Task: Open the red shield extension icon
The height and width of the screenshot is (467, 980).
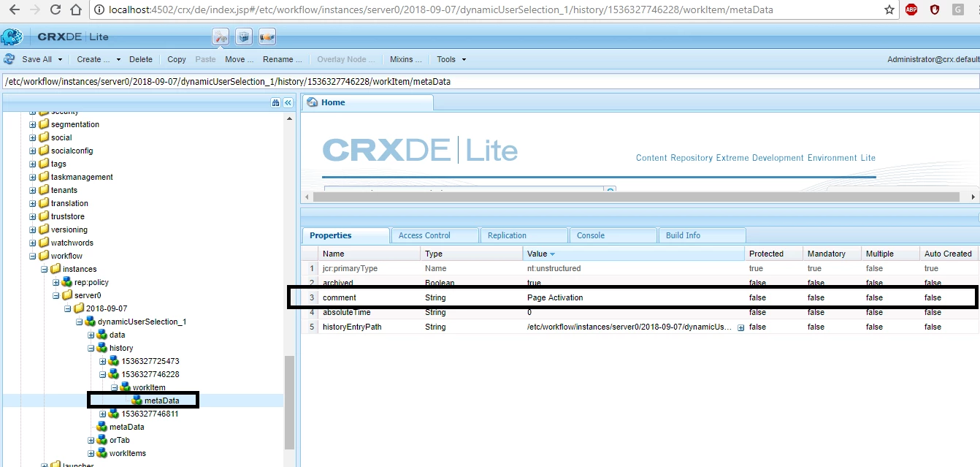Action: tap(935, 10)
